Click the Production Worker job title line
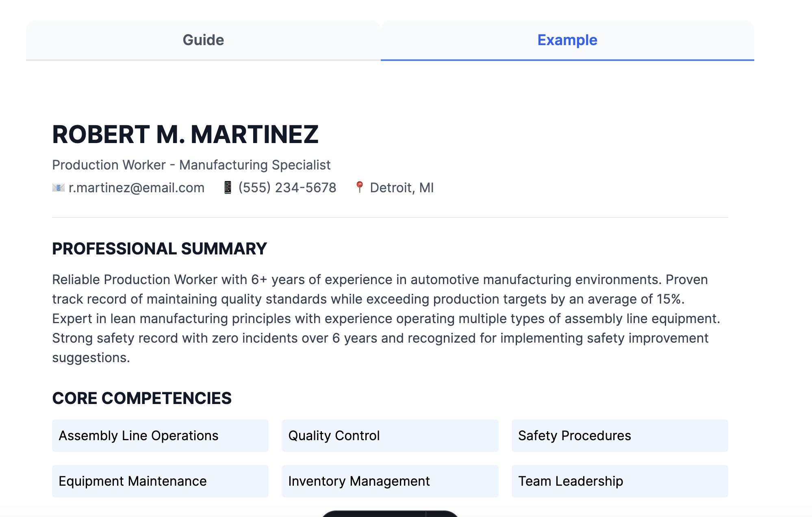812x517 pixels. pyautogui.click(x=191, y=165)
